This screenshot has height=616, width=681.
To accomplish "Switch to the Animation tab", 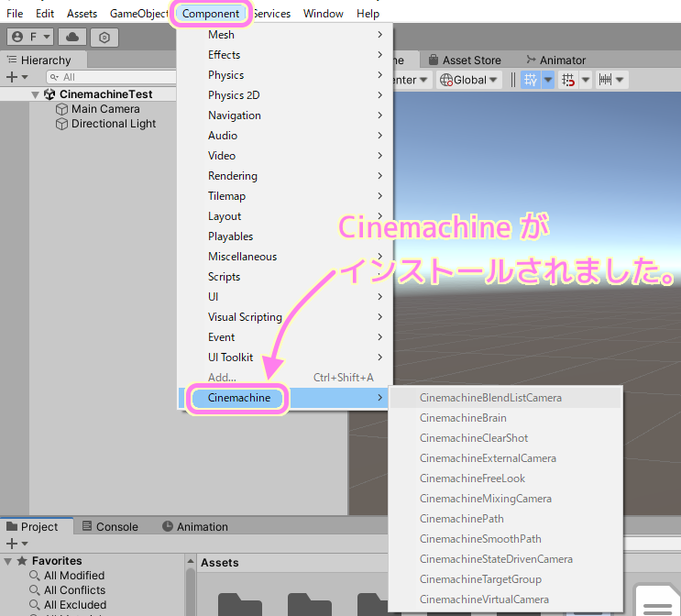I will pyautogui.click(x=195, y=526).
